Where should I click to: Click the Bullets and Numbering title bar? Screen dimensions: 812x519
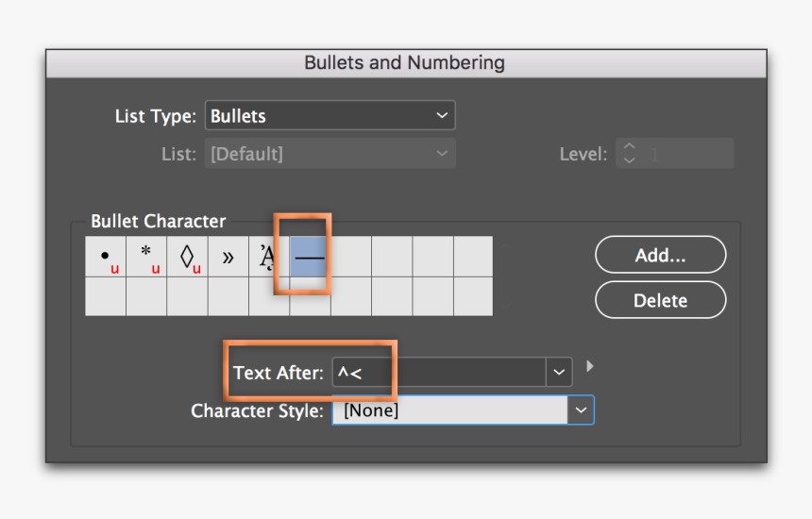[x=405, y=63]
